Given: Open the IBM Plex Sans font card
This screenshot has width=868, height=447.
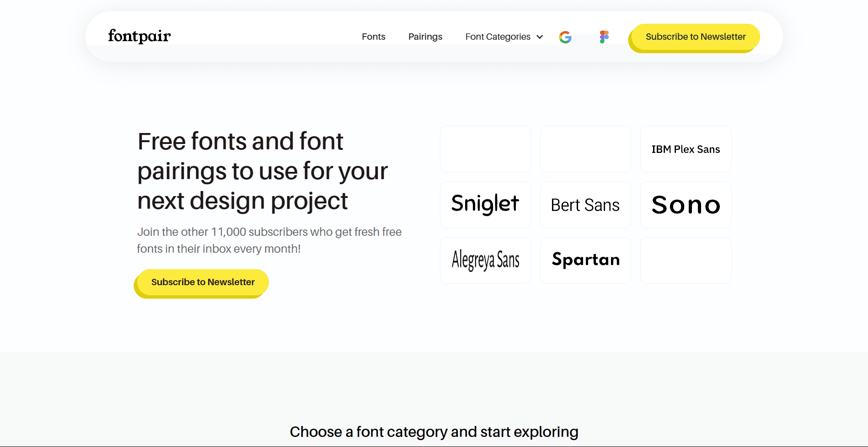Looking at the screenshot, I should tap(686, 149).
